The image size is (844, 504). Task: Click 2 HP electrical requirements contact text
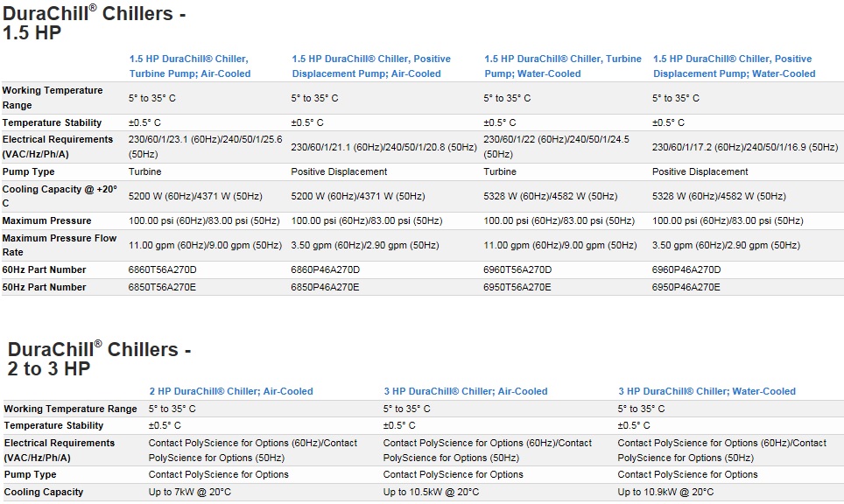253,451
